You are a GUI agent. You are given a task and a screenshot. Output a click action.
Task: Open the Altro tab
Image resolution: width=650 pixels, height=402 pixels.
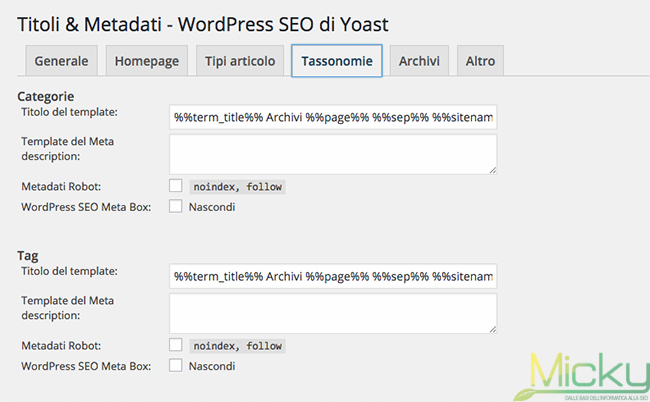point(481,61)
